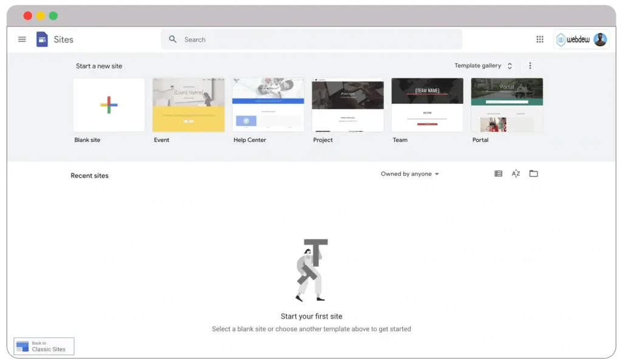The width and height of the screenshot is (622, 364).
Task: Open the file picker folder icon
Action: point(533,174)
